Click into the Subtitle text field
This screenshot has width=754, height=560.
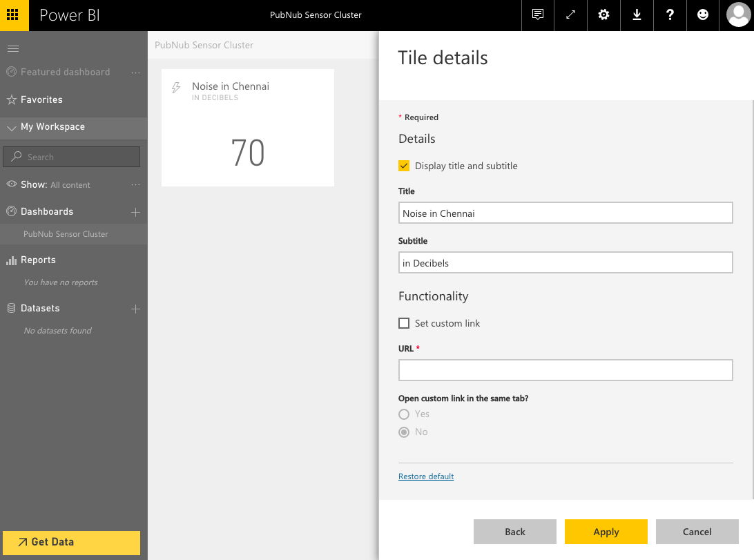tap(565, 262)
